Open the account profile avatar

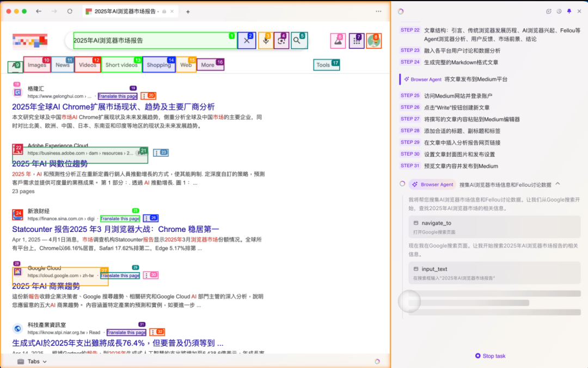(374, 41)
